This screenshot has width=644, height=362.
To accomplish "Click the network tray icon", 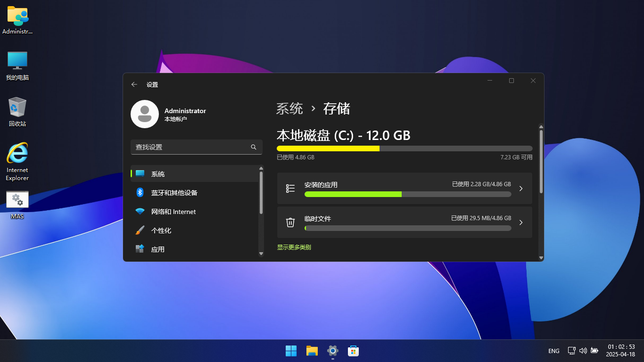I will point(572,351).
